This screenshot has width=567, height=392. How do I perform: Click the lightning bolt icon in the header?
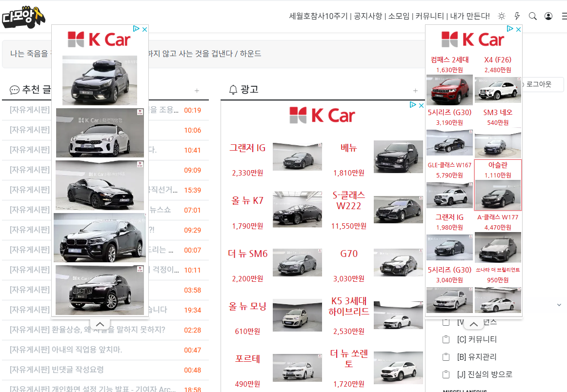pos(517,16)
